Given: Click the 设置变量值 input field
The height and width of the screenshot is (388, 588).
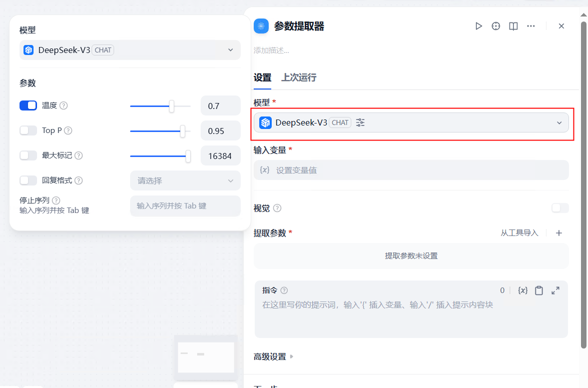Looking at the screenshot, I should click(400, 170).
